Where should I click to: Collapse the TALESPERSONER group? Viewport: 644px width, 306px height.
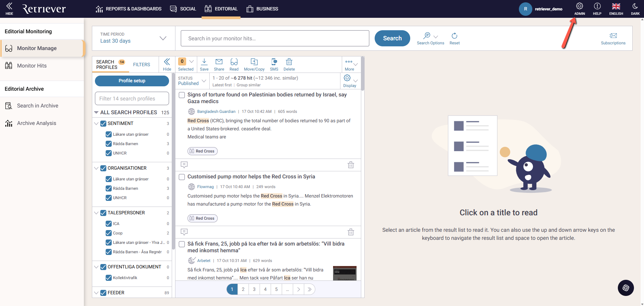(96, 213)
